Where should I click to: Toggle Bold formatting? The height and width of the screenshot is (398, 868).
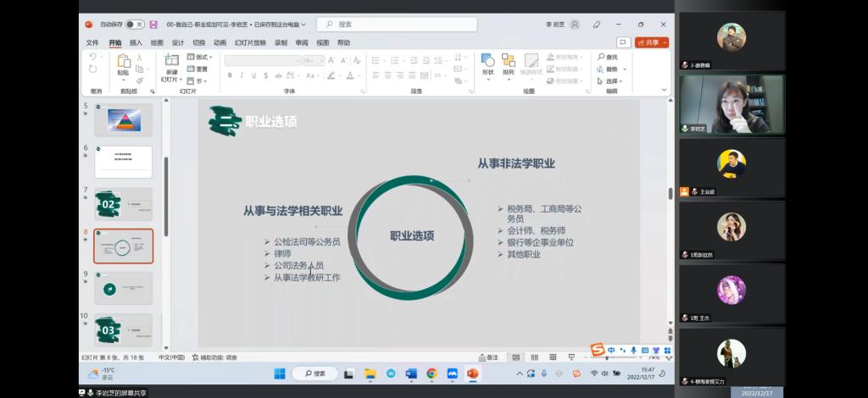coord(230,75)
